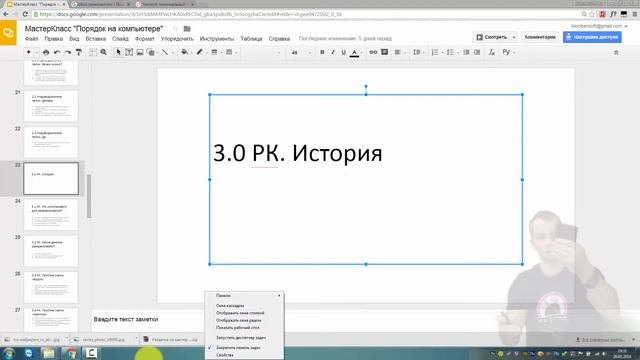640x360 pixels.
Task: Open the account email dropdown
Action: click(599, 26)
